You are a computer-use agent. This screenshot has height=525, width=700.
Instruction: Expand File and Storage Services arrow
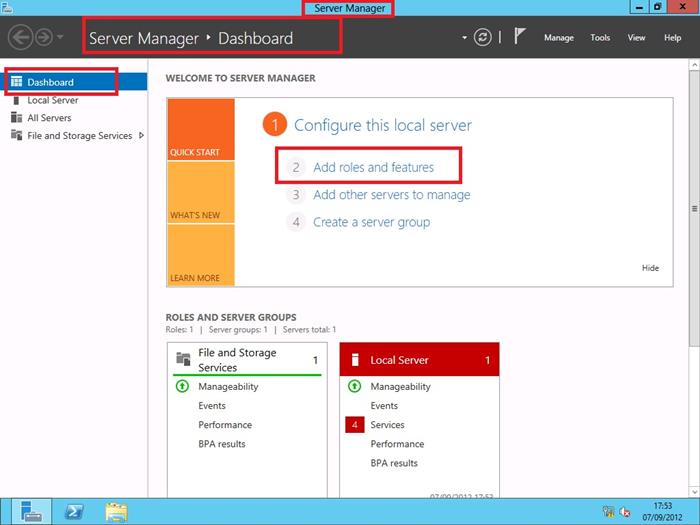click(142, 135)
